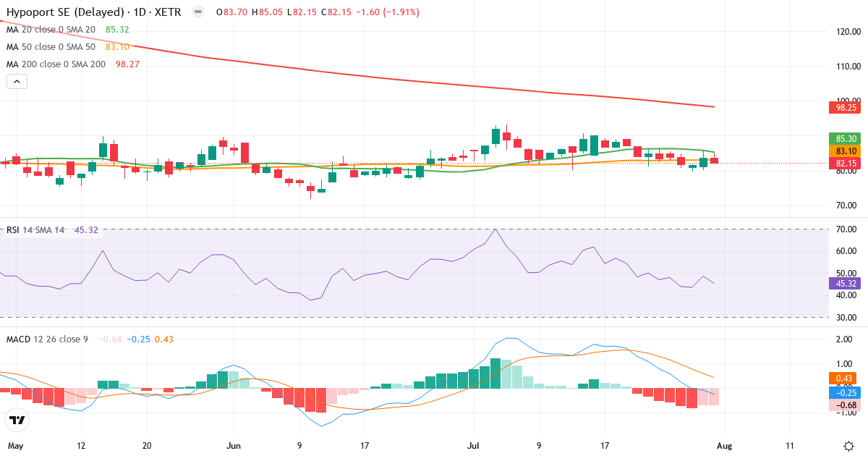
Task: Select the MA 50 indicator legend
Action: 51,47
